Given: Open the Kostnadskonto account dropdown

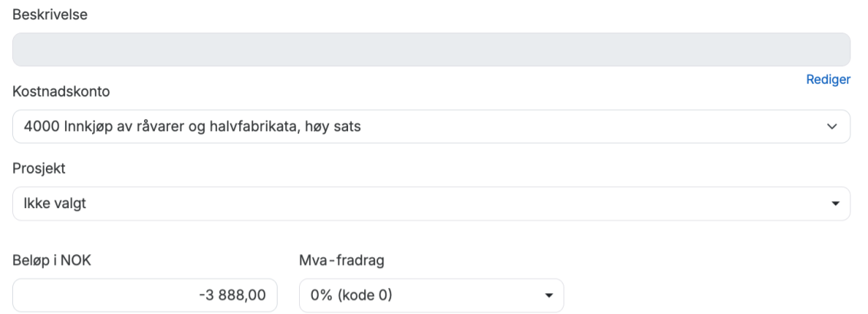Looking at the screenshot, I should pyautogui.click(x=431, y=127).
